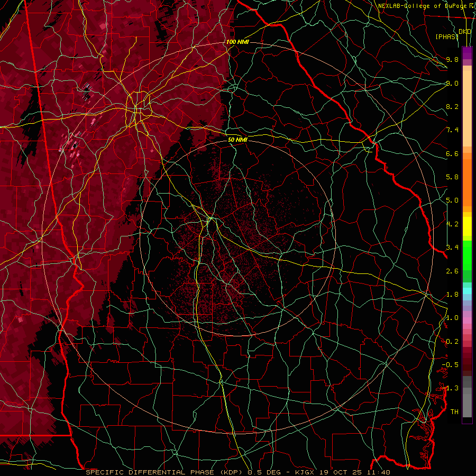Screen dimensions: 476x476
Task: Click the 7.4 legend value
Action: tap(452, 130)
